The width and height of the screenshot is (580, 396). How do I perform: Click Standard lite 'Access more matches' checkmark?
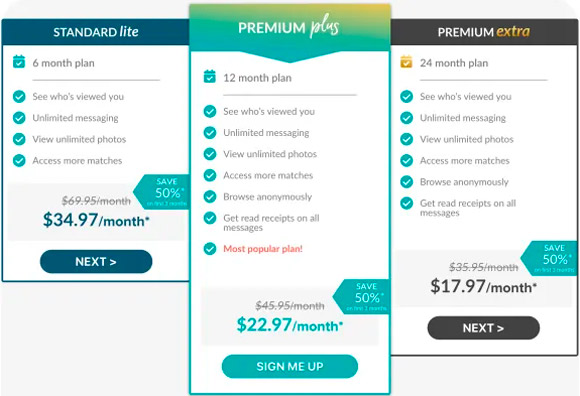(x=19, y=160)
